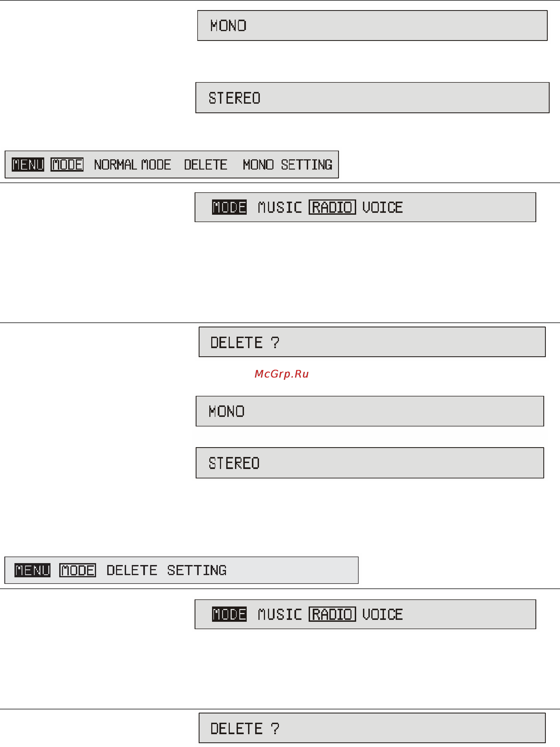Choose NORMAL MODE in the first menu bar
Viewport: 560px width, 747px height.
pyautogui.click(x=132, y=165)
